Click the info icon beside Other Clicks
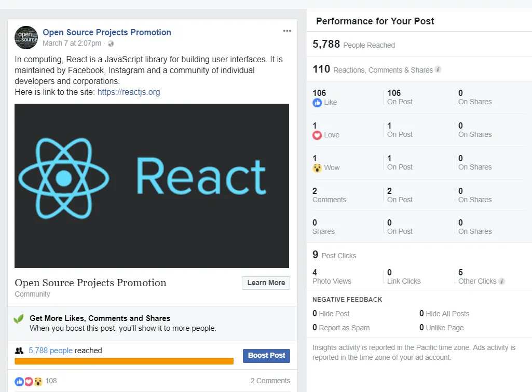532x392 pixels. 502,281
